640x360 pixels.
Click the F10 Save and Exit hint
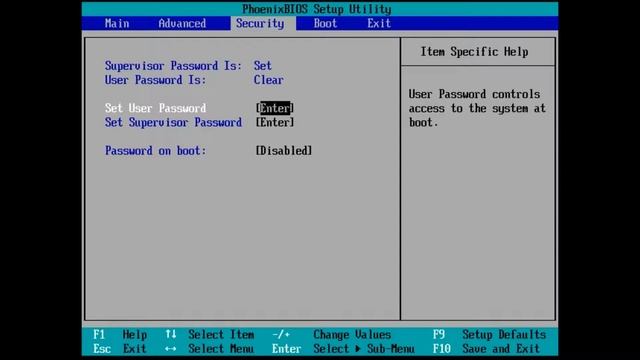click(x=487, y=349)
